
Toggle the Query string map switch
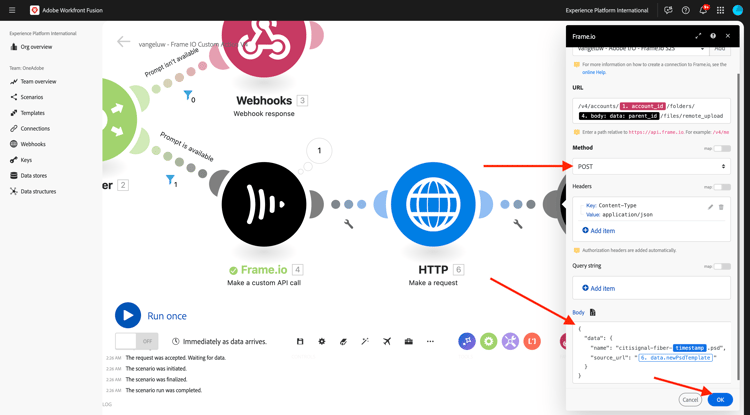point(722,266)
